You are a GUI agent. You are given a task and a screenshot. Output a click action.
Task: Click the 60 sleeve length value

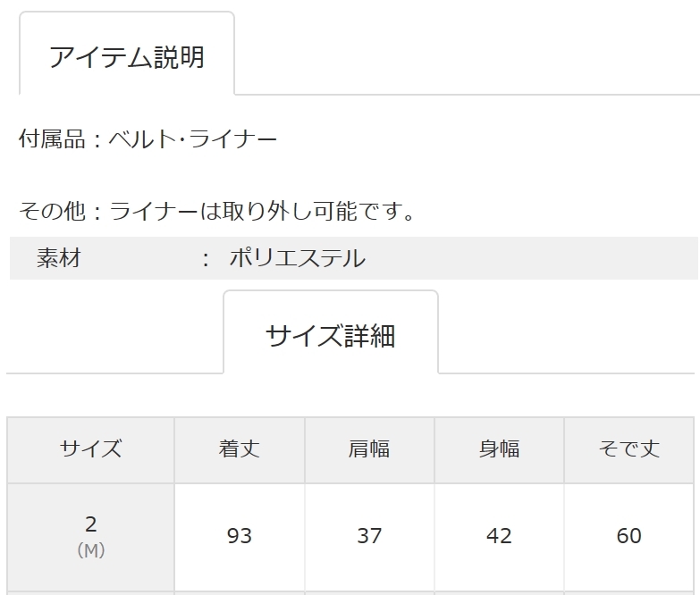point(629,536)
